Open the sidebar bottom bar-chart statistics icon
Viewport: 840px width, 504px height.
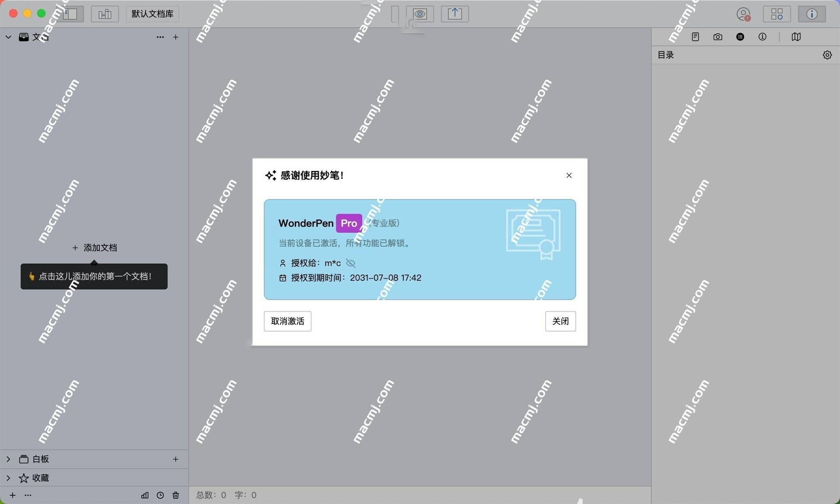click(145, 495)
